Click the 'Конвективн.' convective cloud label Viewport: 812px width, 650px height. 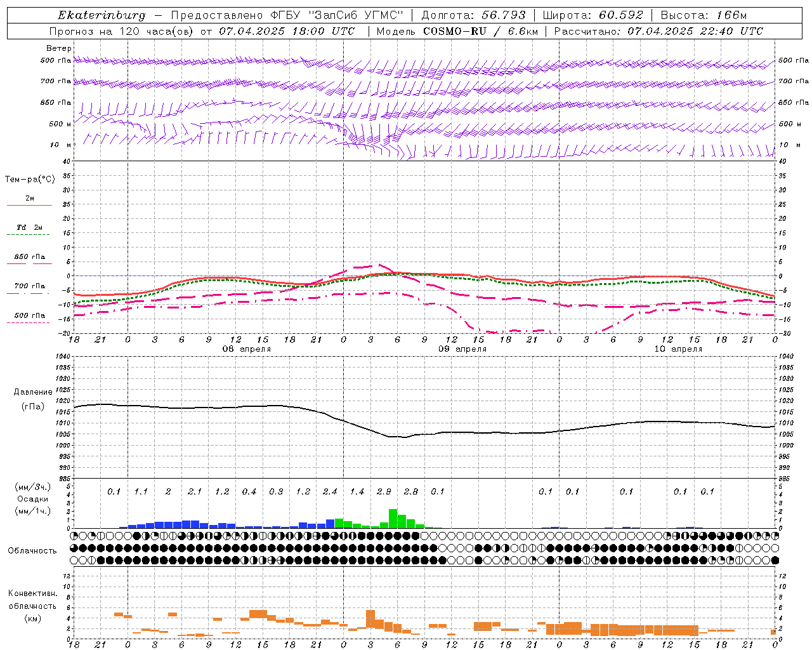(32, 594)
